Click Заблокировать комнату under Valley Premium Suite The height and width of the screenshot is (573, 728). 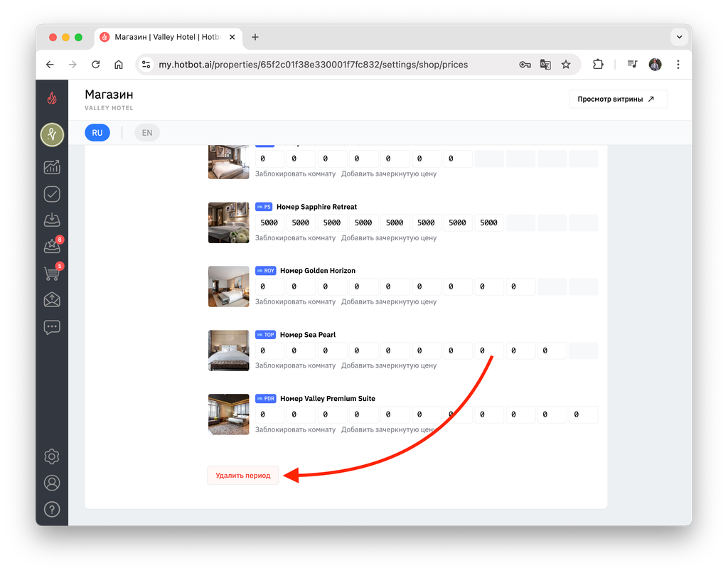(x=295, y=429)
